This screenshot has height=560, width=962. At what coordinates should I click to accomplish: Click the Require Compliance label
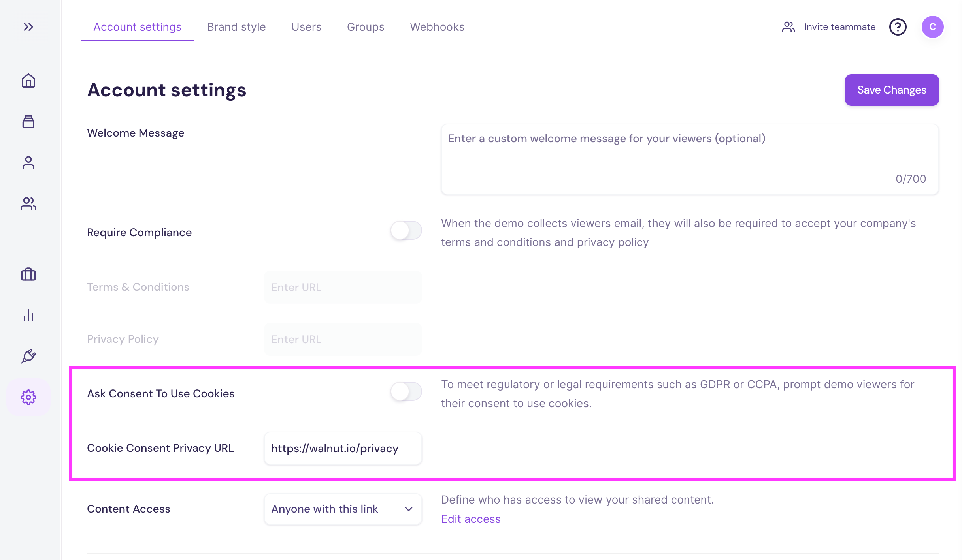pyautogui.click(x=139, y=233)
